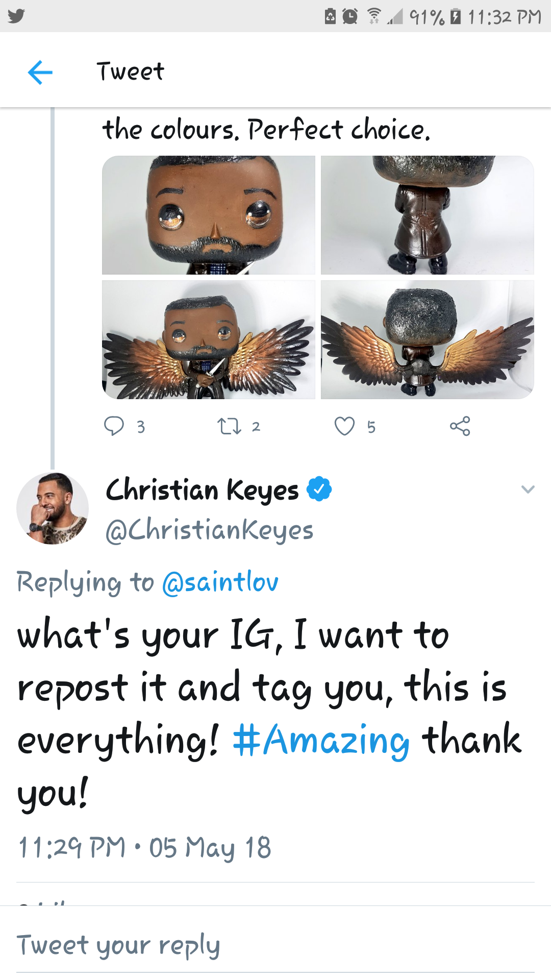Like the tweet with the heart icon
Screen dimensions: 551x980
click(x=344, y=426)
